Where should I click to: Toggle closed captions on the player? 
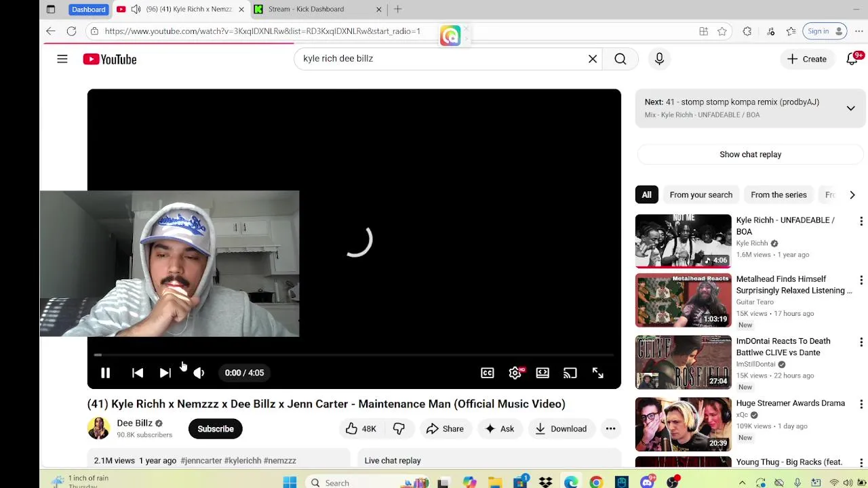click(488, 373)
